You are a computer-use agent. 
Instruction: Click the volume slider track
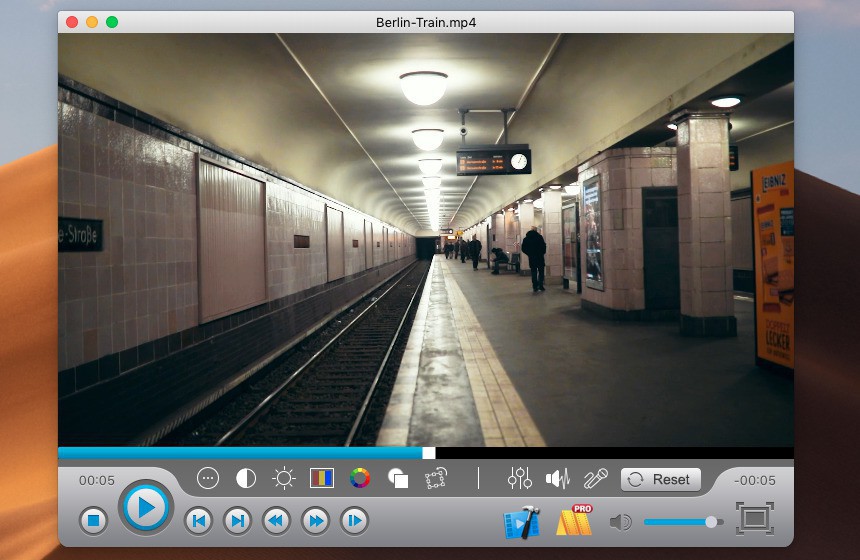[x=676, y=521]
